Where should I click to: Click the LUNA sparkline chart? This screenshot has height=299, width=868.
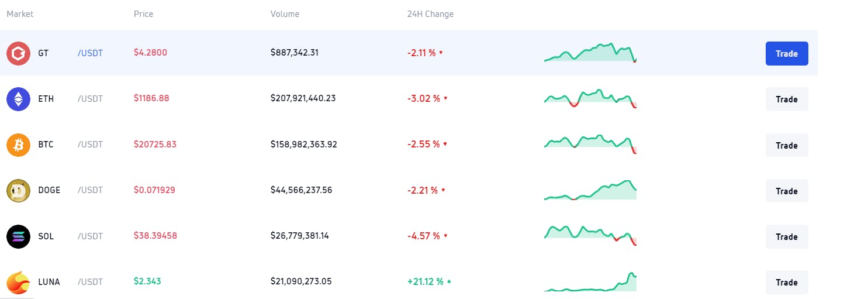coord(590,282)
